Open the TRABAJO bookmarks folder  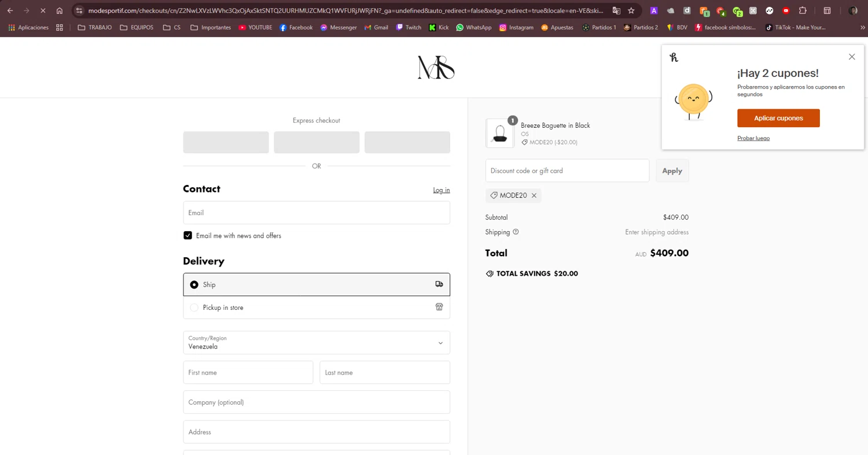tap(94, 27)
